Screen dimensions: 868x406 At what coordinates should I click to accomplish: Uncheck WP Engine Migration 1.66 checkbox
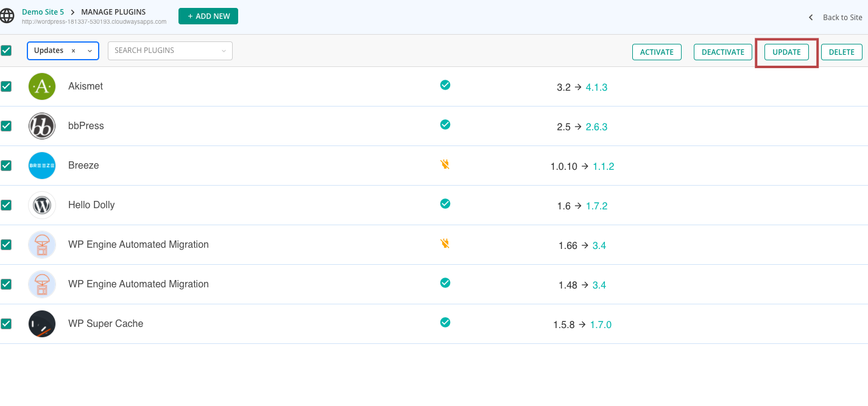coord(6,245)
